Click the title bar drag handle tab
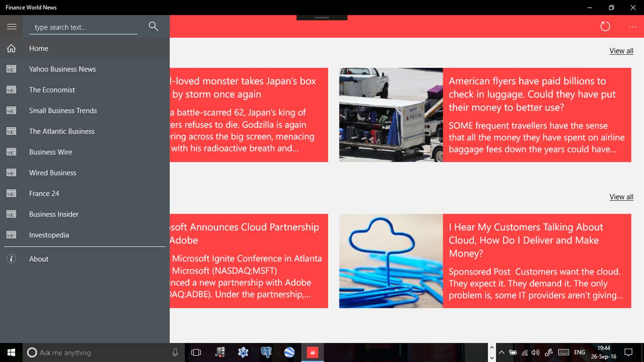 [x=322, y=17]
